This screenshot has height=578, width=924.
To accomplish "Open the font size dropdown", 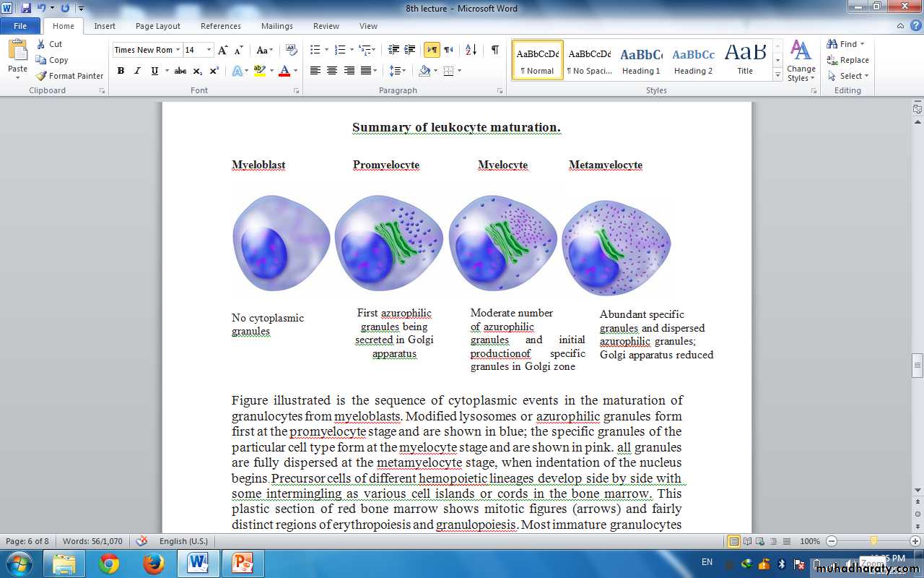I will click(209, 50).
